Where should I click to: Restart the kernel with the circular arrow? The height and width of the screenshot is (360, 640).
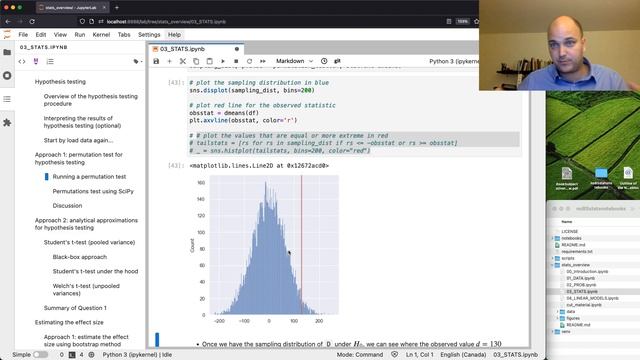click(x=249, y=61)
